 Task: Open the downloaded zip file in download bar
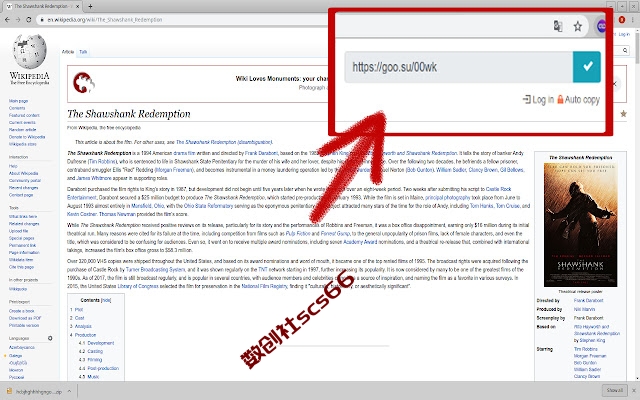35,391
